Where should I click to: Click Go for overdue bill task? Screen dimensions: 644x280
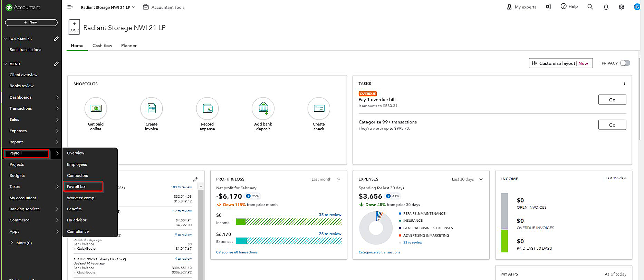(x=612, y=100)
